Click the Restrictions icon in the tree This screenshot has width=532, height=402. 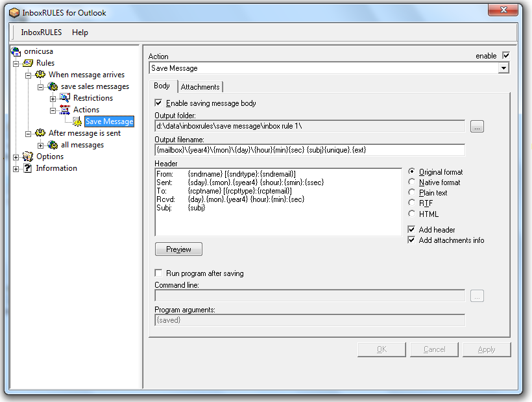point(64,98)
